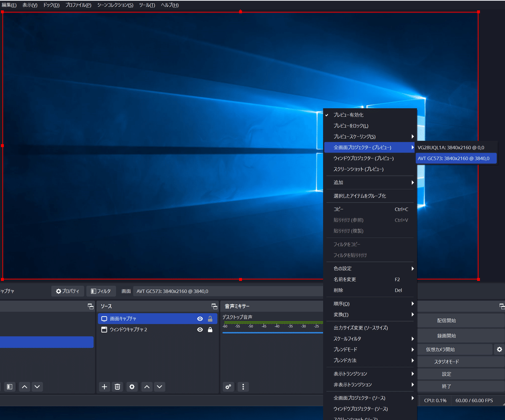Image resolution: width=505 pixels, height=420 pixels.
Task: Open the audio mixer three-dot menu
Action: (243, 387)
